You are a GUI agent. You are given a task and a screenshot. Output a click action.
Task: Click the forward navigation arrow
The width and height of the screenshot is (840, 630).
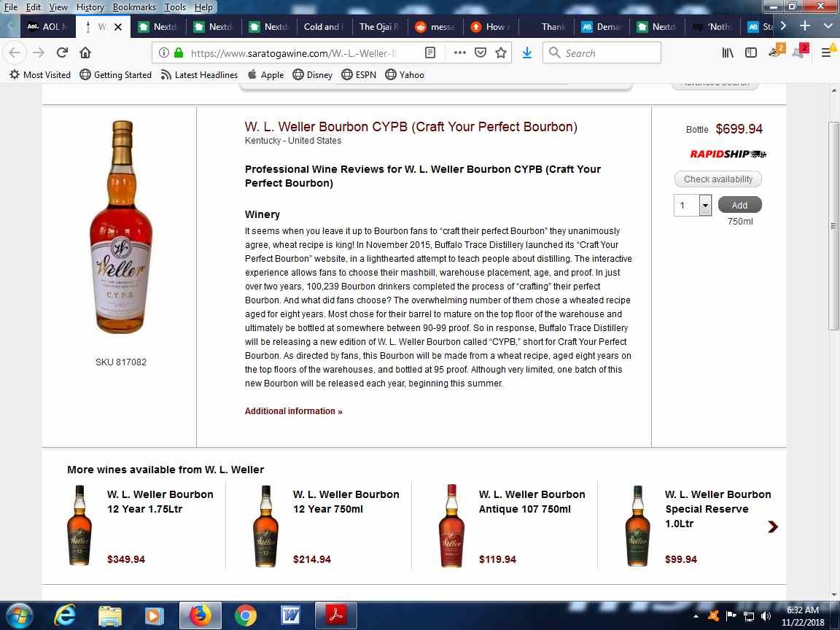pyautogui.click(x=39, y=52)
